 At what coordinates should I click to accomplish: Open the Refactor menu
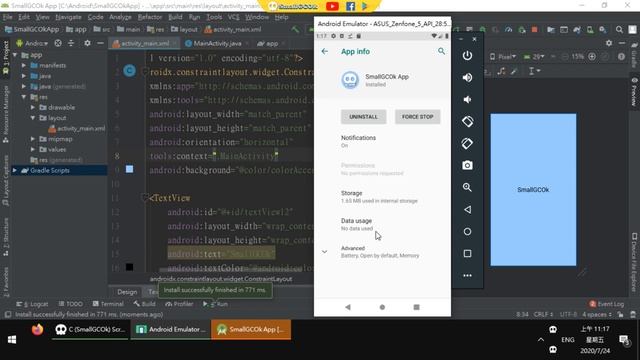coord(150,17)
